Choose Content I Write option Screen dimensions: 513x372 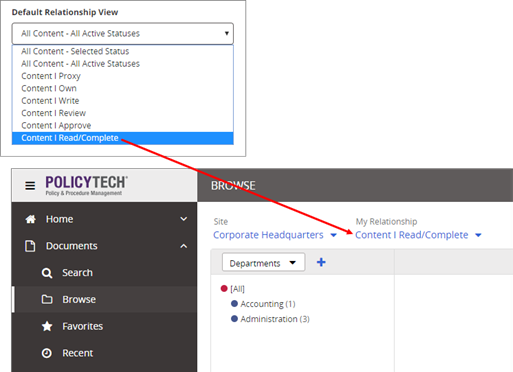123,101
